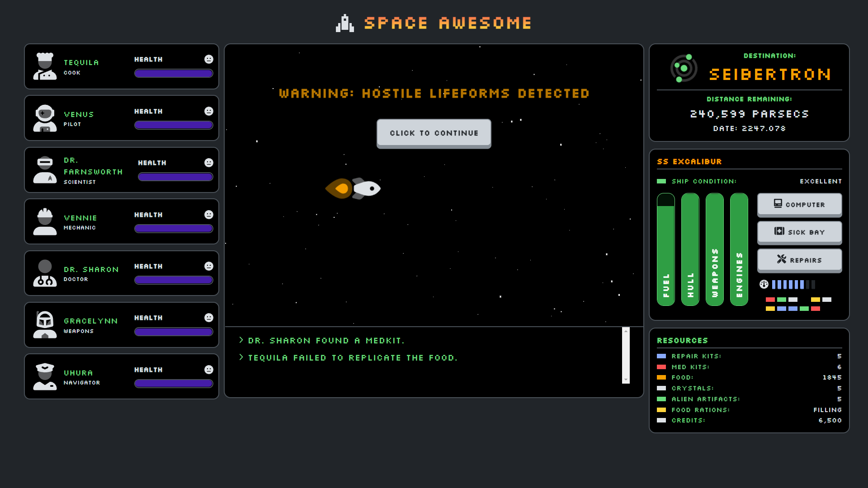Screen dimensions: 868x488
Task: Open the Repairs menu
Action: (799, 260)
